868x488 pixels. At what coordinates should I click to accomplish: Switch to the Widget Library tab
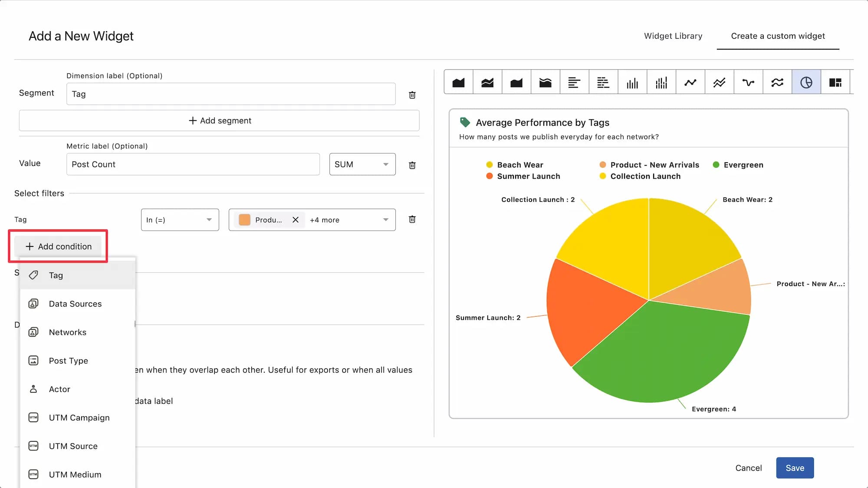673,36
